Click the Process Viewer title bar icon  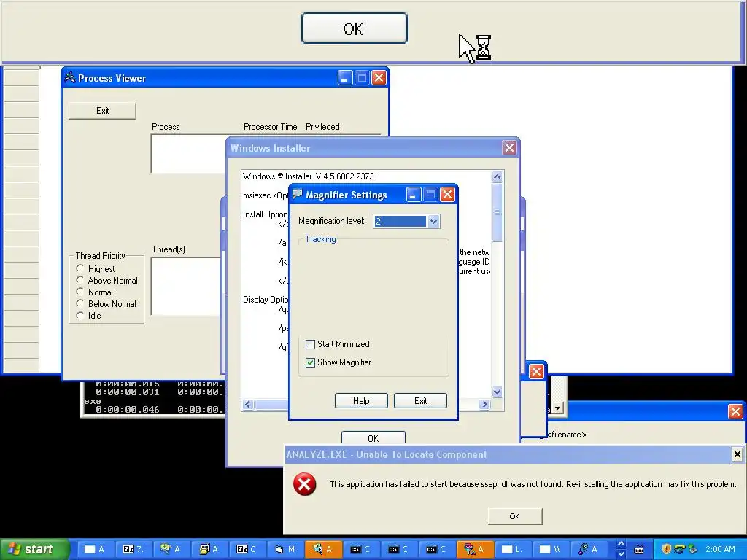pyautogui.click(x=70, y=77)
